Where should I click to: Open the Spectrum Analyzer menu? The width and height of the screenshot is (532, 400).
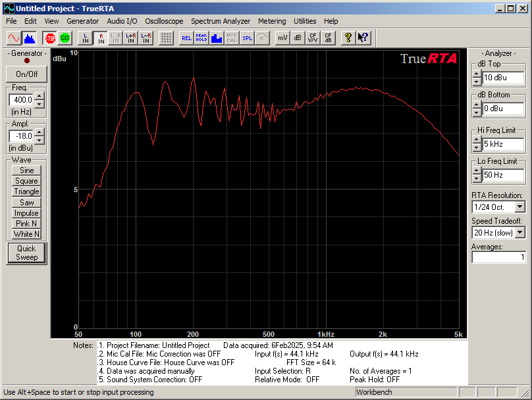pyautogui.click(x=220, y=21)
